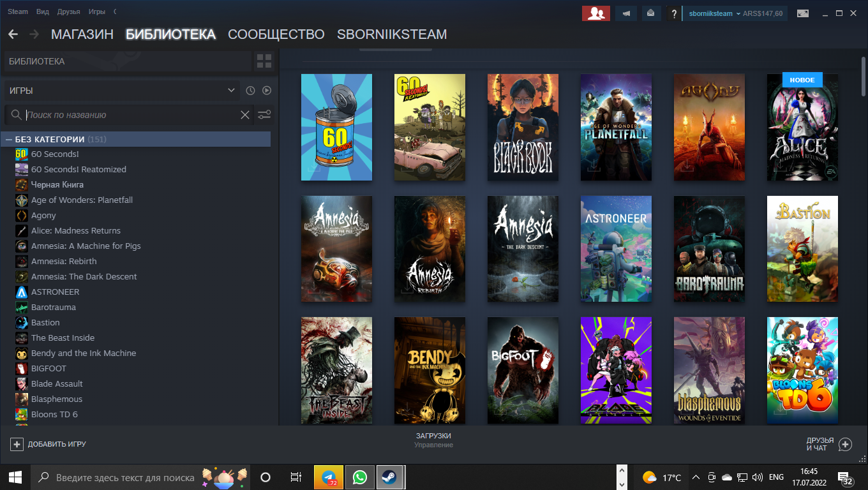Open Friends and Chat plus icon

[x=845, y=444]
